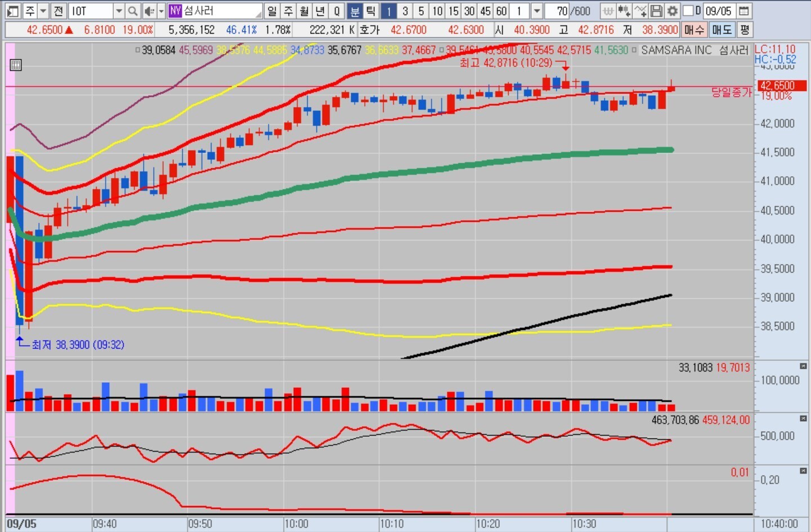Open the magnifier symbol search
811x532 pixels.
133,11
